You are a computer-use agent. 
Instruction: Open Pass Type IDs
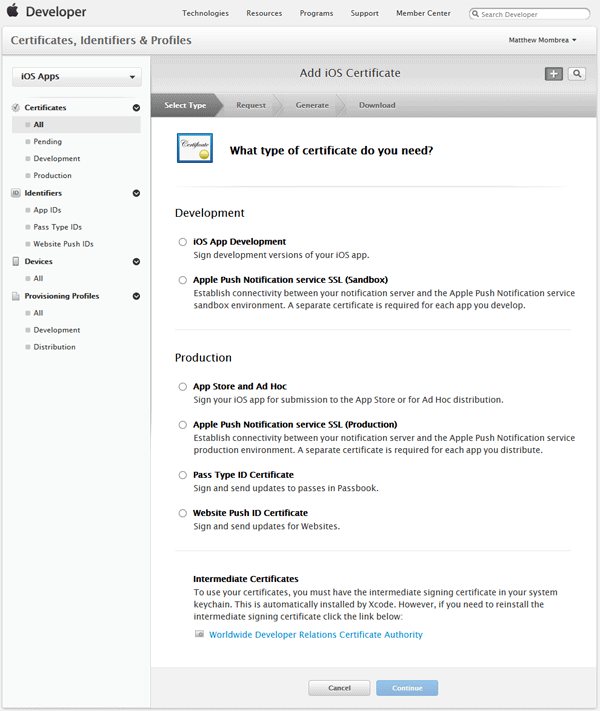coord(58,227)
